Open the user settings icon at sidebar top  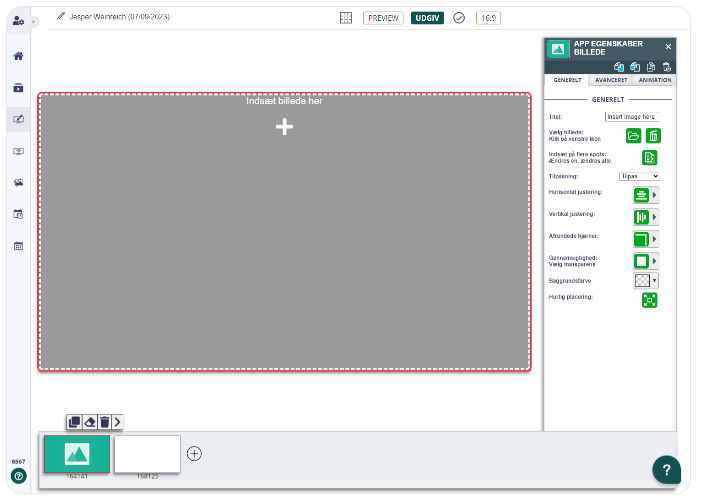pos(18,21)
